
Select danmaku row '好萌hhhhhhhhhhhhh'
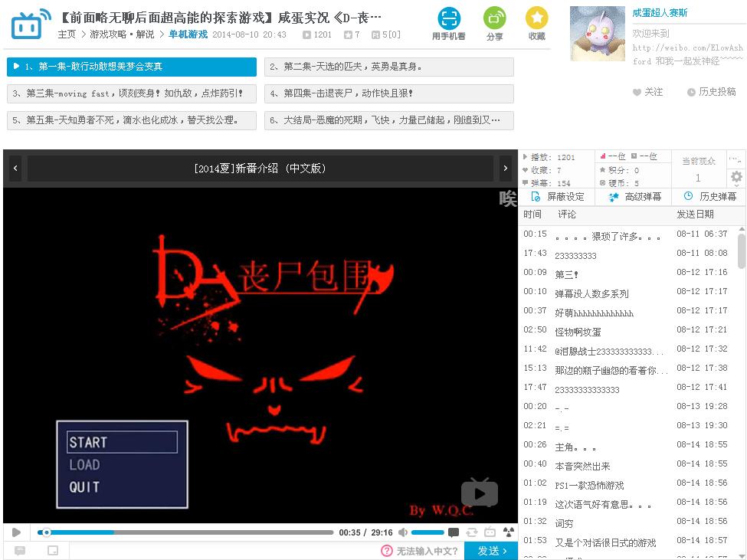(x=628, y=311)
